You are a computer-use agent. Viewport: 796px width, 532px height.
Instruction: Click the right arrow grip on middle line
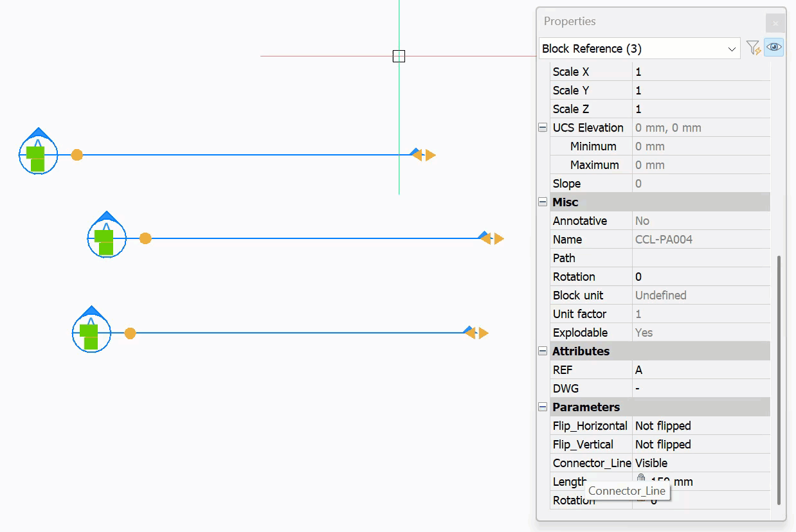pos(499,238)
